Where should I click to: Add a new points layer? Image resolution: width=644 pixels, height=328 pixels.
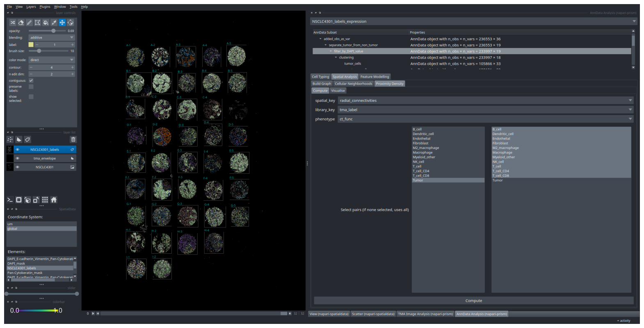tap(10, 140)
